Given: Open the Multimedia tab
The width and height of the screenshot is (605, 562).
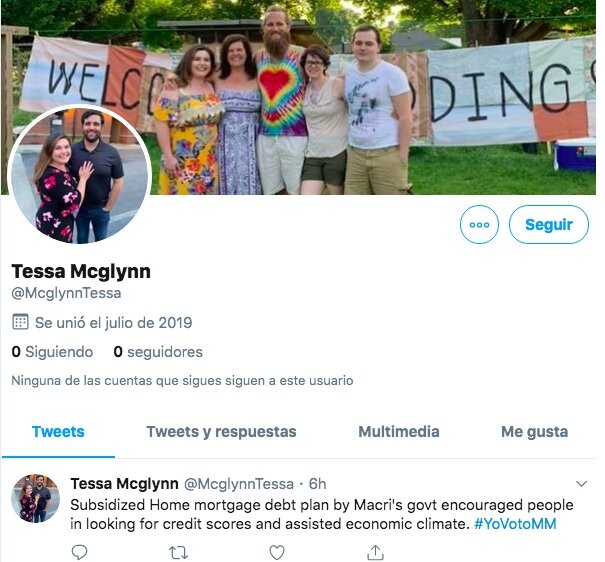Looking at the screenshot, I should click(x=399, y=432).
